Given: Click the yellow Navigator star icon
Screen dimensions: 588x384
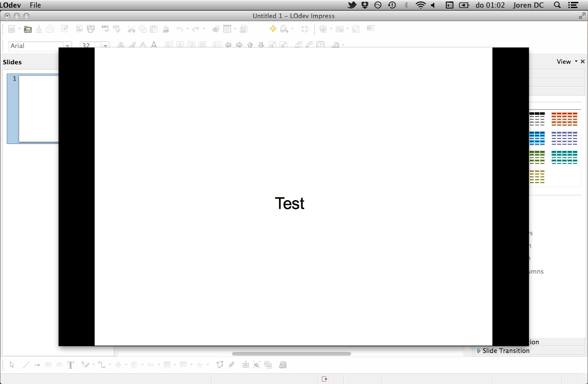Looking at the screenshot, I should pyautogui.click(x=273, y=29).
